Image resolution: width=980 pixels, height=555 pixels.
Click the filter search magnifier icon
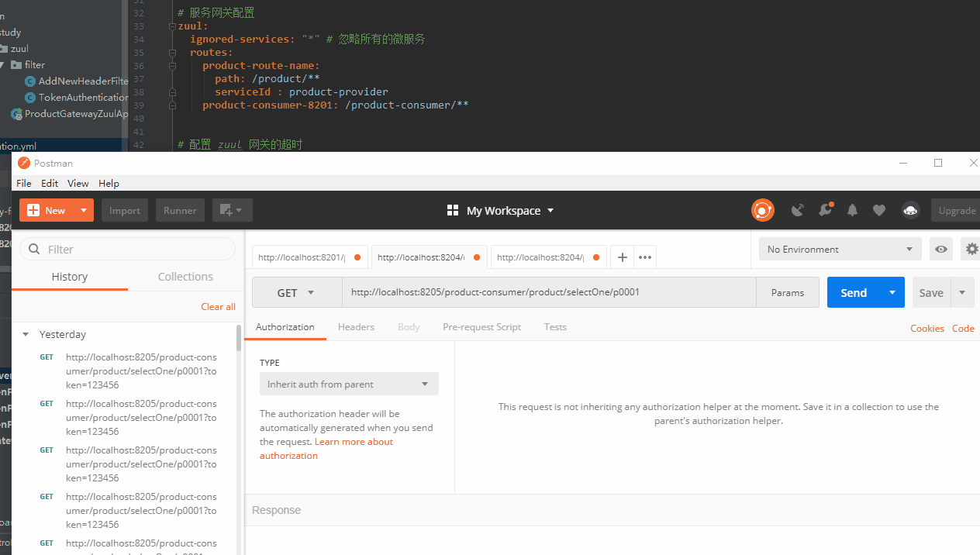pyautogui.click(x=34, y=249)
